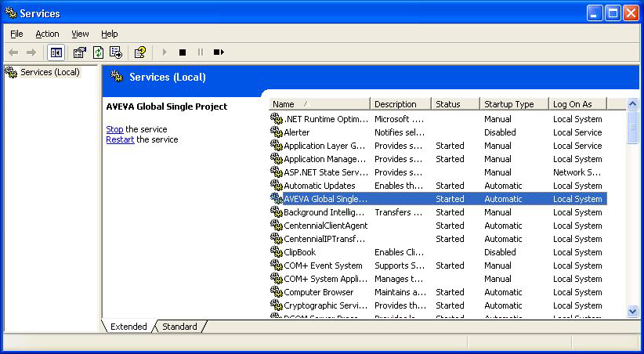Screen dimensions: 644x354
Task: Click AVEVA Global Single Project heading
Action: pyautogui.click(x=167, y=107)
